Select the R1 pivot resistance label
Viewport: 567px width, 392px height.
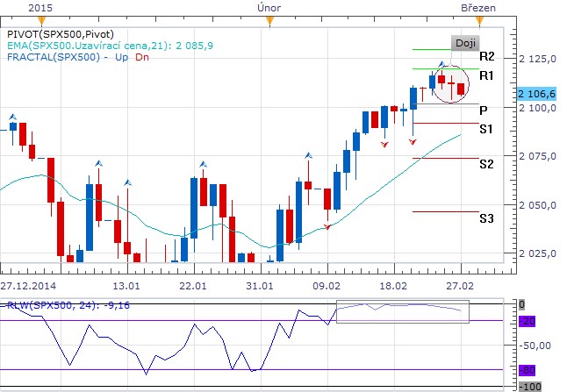point(486,75)
